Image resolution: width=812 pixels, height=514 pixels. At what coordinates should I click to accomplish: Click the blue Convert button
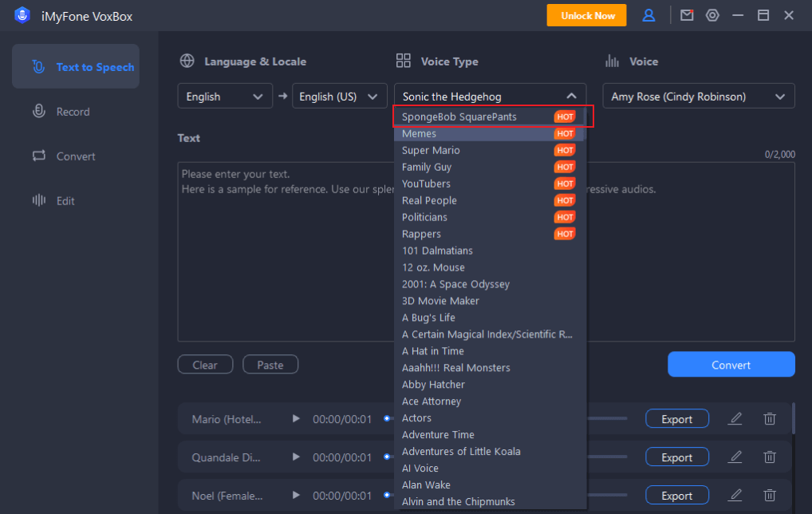tap(731, 364)
